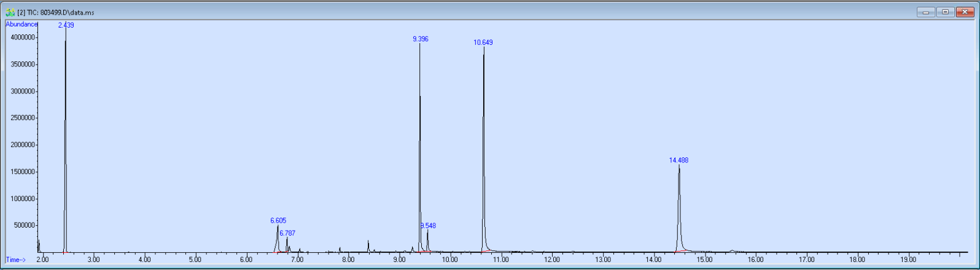Viewport: 980px width, 270px height.
Task: Select the peak labeled 9.396
Action: pos(421,39)
